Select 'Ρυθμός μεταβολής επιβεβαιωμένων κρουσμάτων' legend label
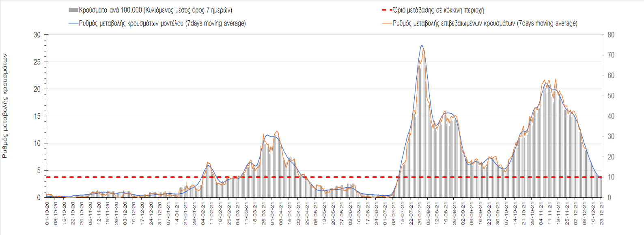Viewport: 644px width, 235px height. [485, 23]
